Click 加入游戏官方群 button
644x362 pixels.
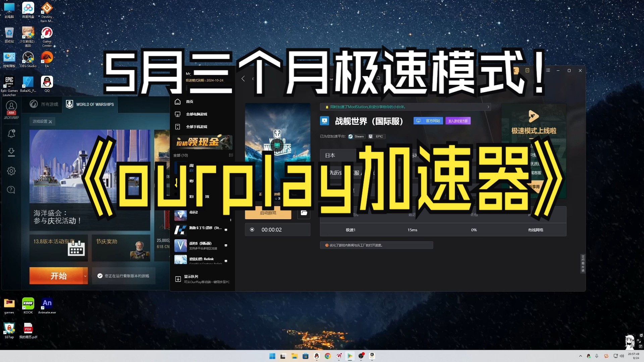coord(458,121)
